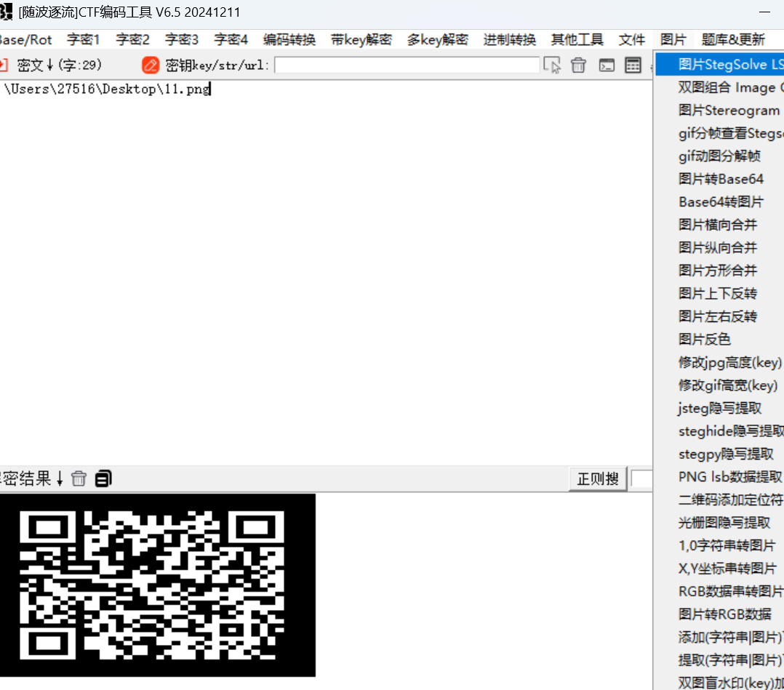Select 二维码添加定位符 menu entry
Viewport: 784px width, 690px height.
719,500
